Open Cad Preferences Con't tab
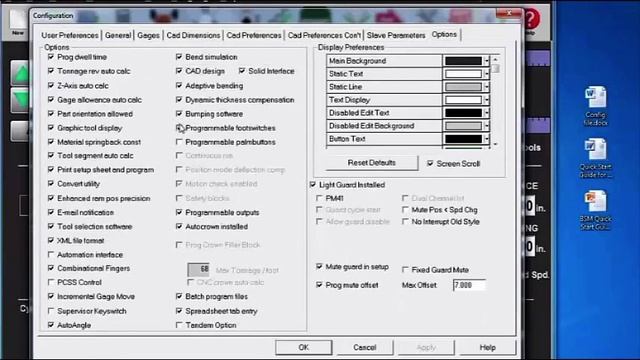The height and width of the screenshot is (360, 640). 324,36
